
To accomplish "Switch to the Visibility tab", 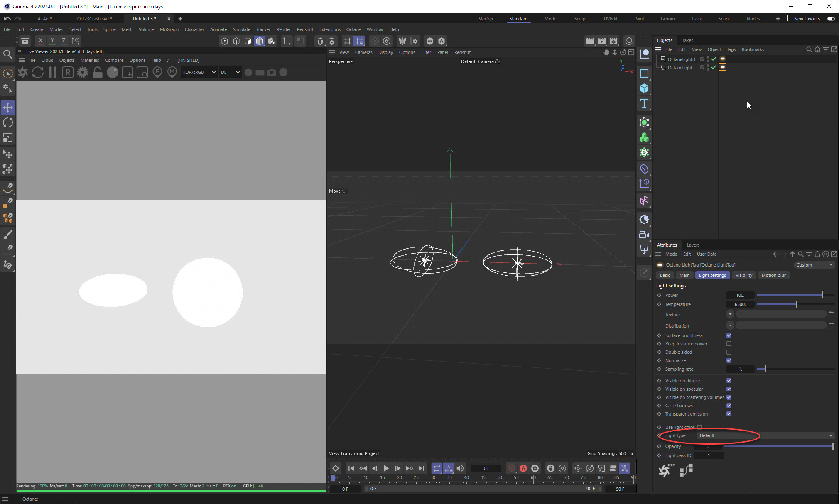I will click(x=743, y=275).
